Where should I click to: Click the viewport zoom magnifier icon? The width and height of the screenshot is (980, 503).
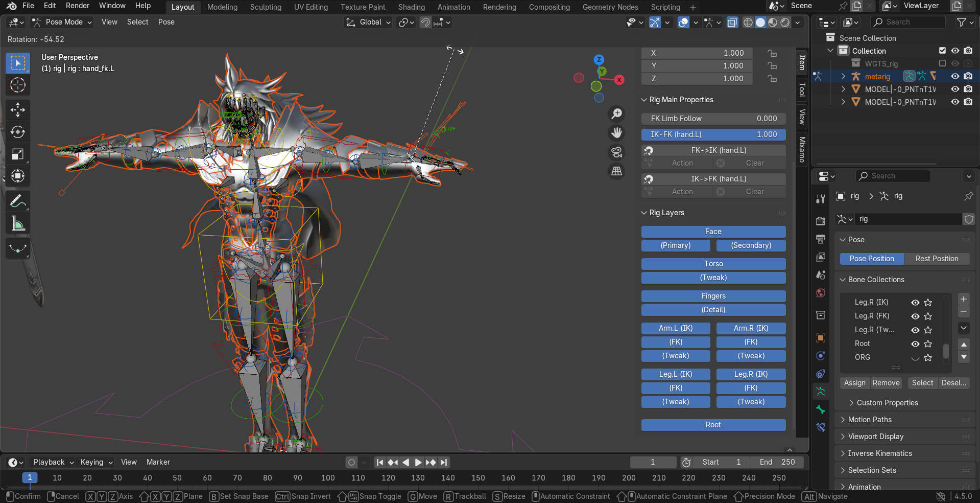(617, 113)
